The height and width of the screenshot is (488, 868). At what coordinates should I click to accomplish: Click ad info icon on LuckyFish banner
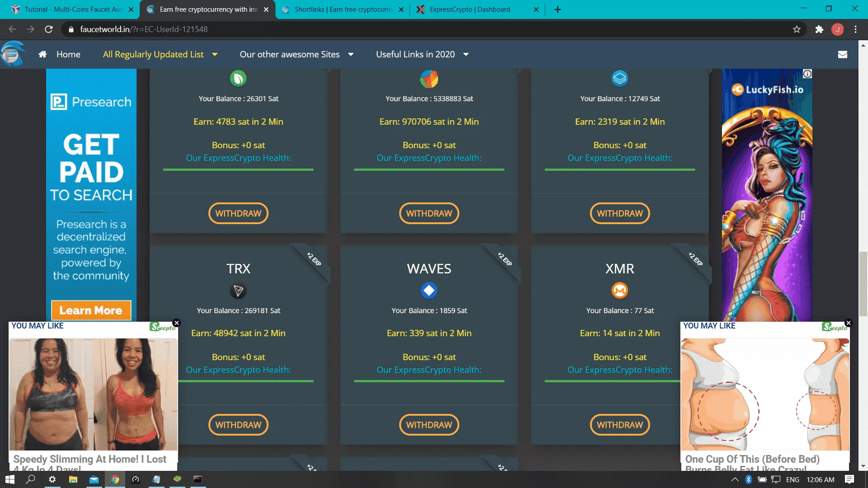pyautogui.click(x=807, y=74)
